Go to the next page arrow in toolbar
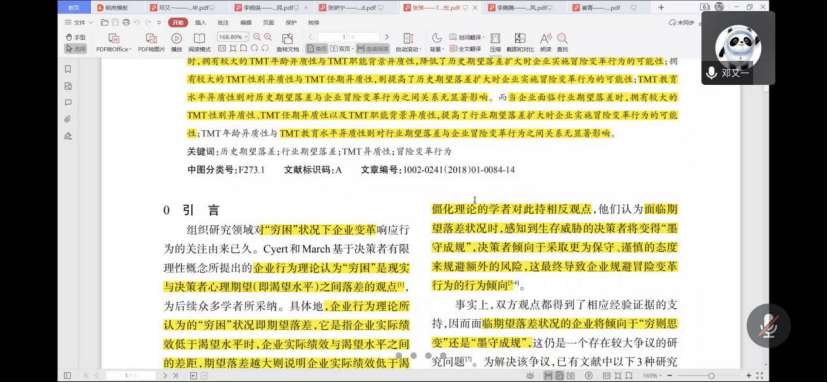Screen dimensions: 828x383 (387, 37)
